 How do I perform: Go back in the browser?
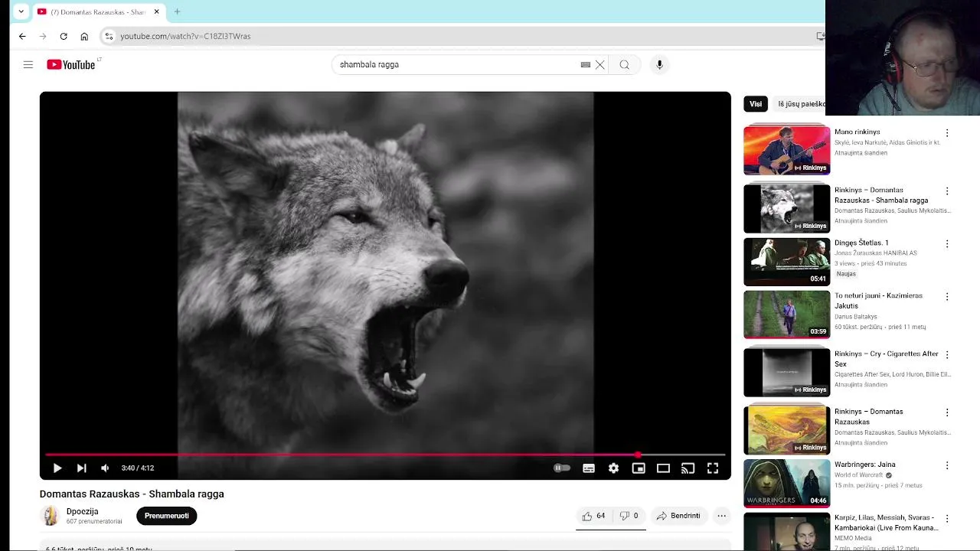[22, 36]
